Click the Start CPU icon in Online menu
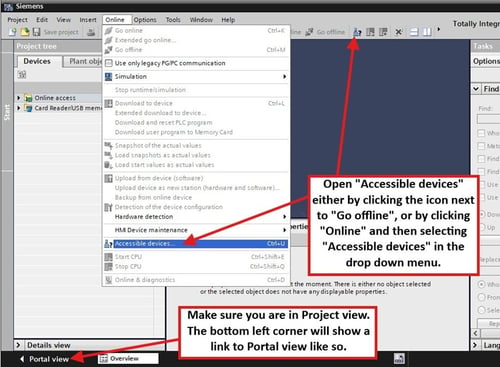The image size is (500, 367). (108, 257)
